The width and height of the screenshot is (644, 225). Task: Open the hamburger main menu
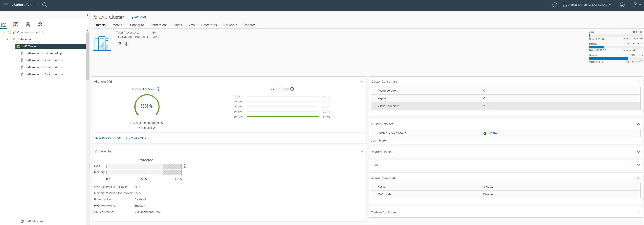[x=6, y=5]
